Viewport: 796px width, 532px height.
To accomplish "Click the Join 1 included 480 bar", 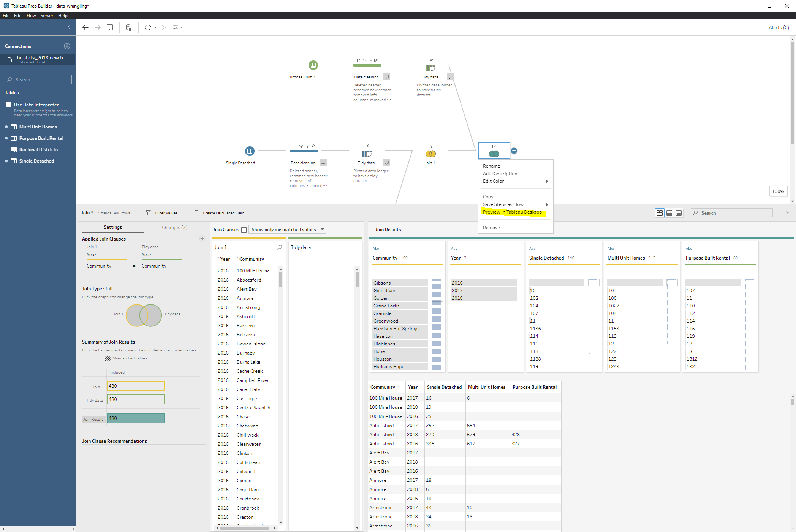I will (136, 386).
